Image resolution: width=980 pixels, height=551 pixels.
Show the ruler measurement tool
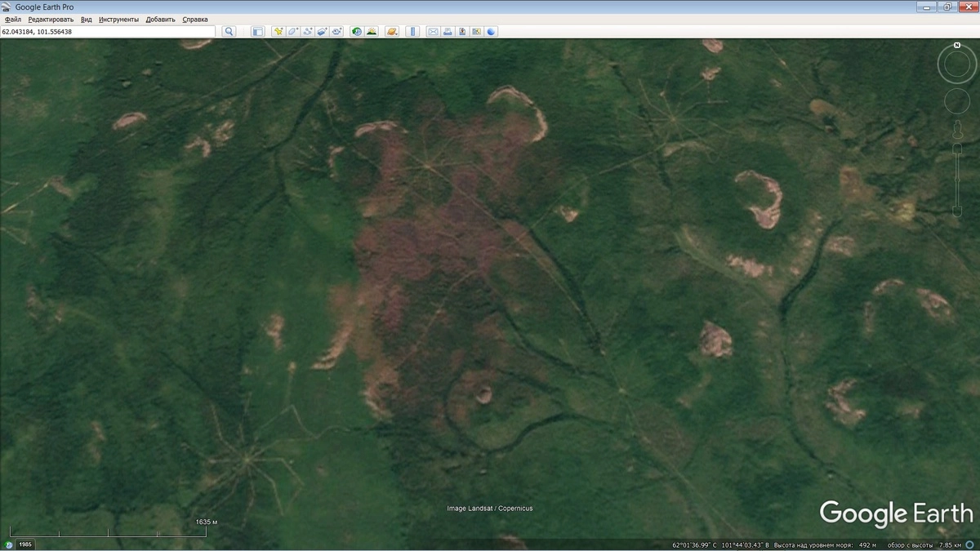click(412, 32)
